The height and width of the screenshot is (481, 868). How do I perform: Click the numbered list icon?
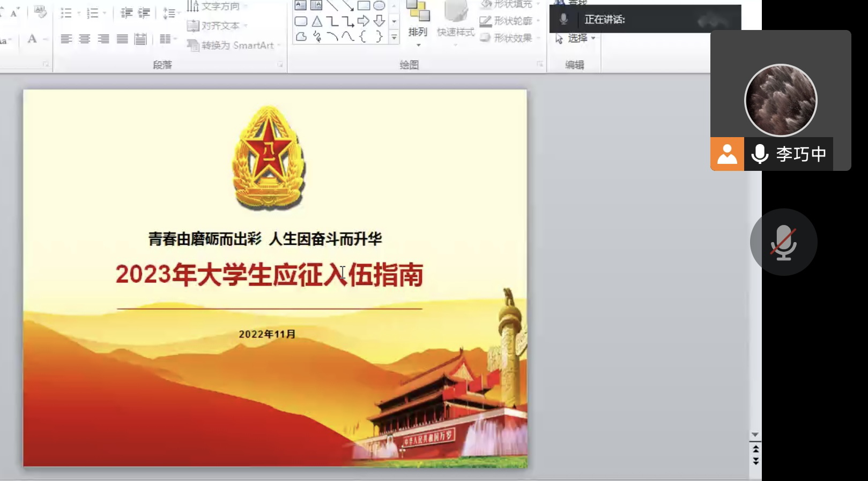93,13
